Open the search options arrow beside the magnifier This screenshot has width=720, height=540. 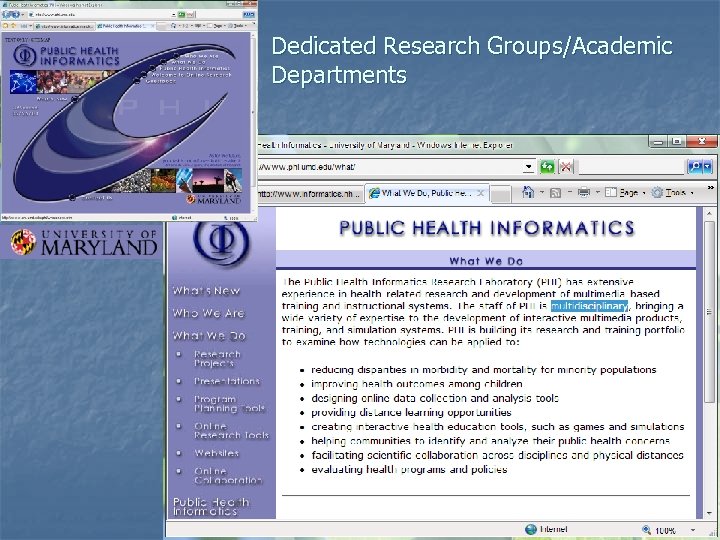click(708, 167)
